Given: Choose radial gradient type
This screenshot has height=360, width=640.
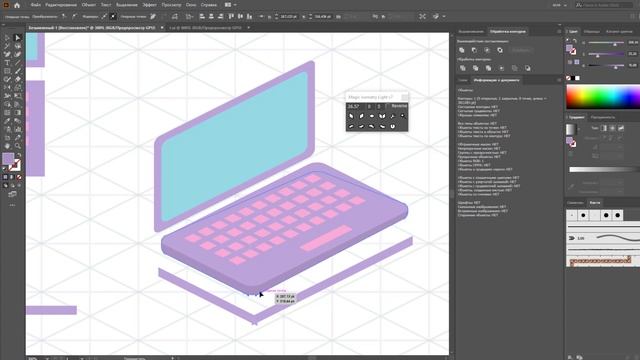Looking at the screenshot, I should tap(612, 128).
